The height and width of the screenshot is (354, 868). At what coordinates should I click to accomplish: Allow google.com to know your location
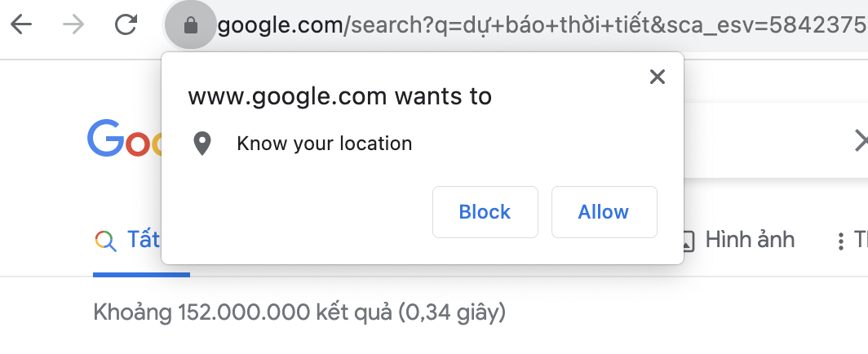[x=604, y=212]
